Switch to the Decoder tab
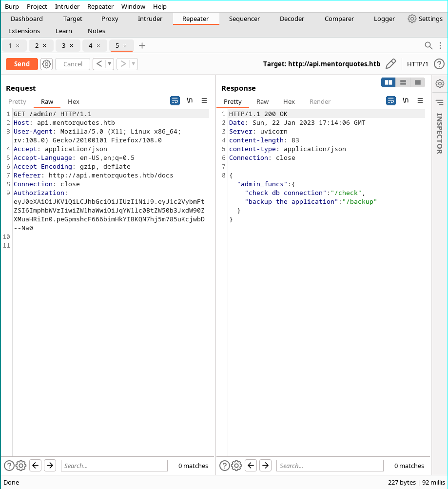This screenshot has width=448, height=489. click(292, 19)
